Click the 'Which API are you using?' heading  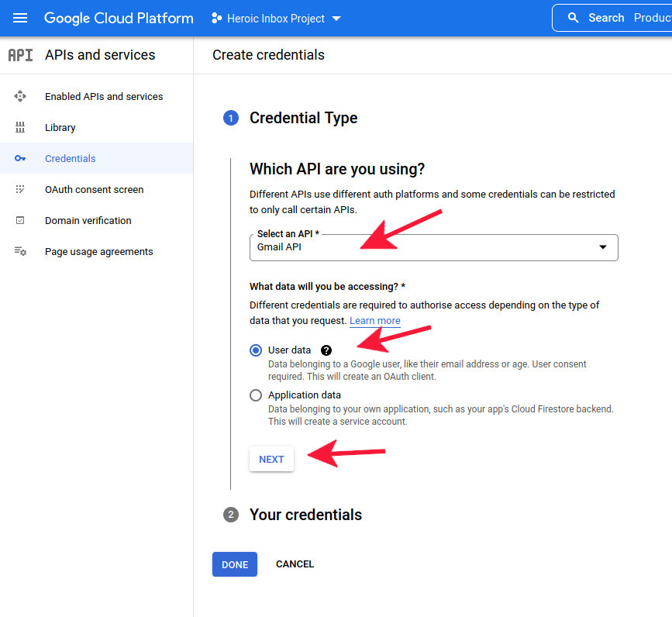coord(337,169)
